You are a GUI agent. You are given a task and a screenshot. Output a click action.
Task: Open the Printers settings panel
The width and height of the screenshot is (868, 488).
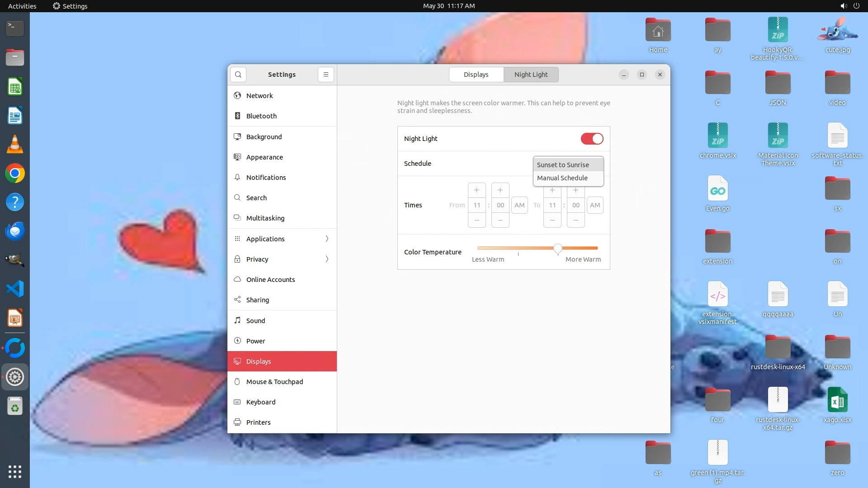pos(258,422)
